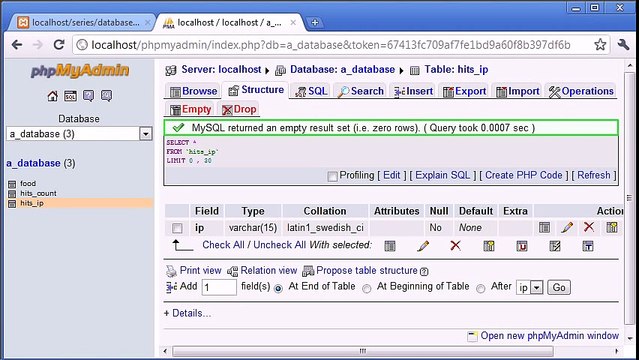The width and height of the screenshot is (639, 360).
Task: Enable the Profiling checkbox
Action: point(333,176)
